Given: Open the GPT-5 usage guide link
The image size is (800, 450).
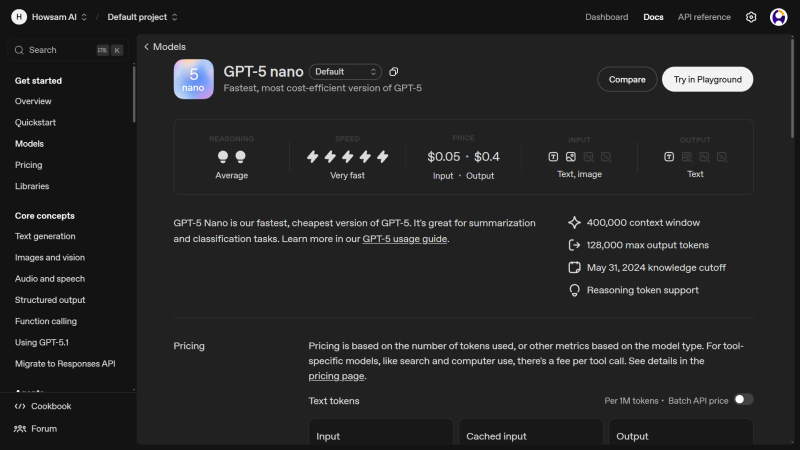Looking at the screenshot, I should (x=405, y=239).
